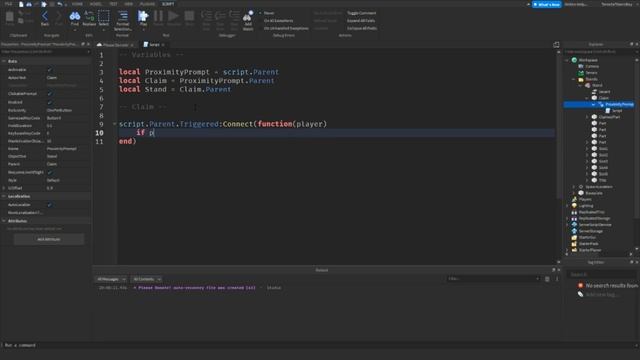Select Players service in Explorer
The height and width of the screenshot is (360, 640).
(x=584, y=199)
